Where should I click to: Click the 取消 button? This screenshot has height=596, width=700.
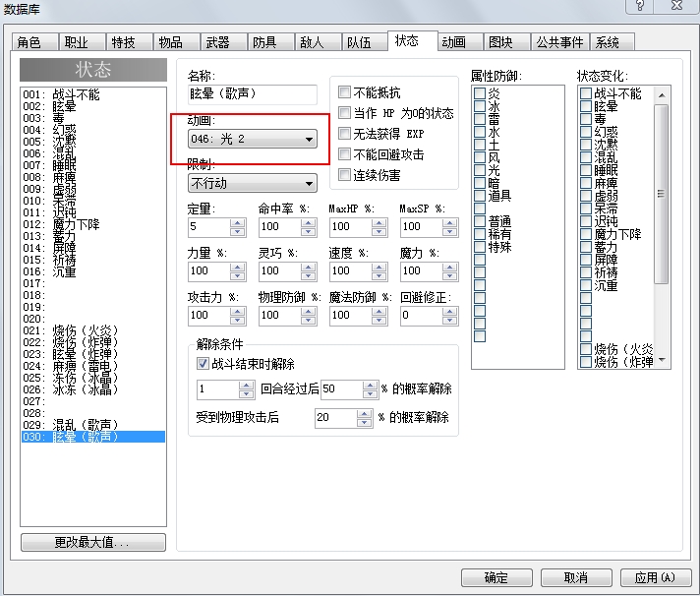pos(576,577)
